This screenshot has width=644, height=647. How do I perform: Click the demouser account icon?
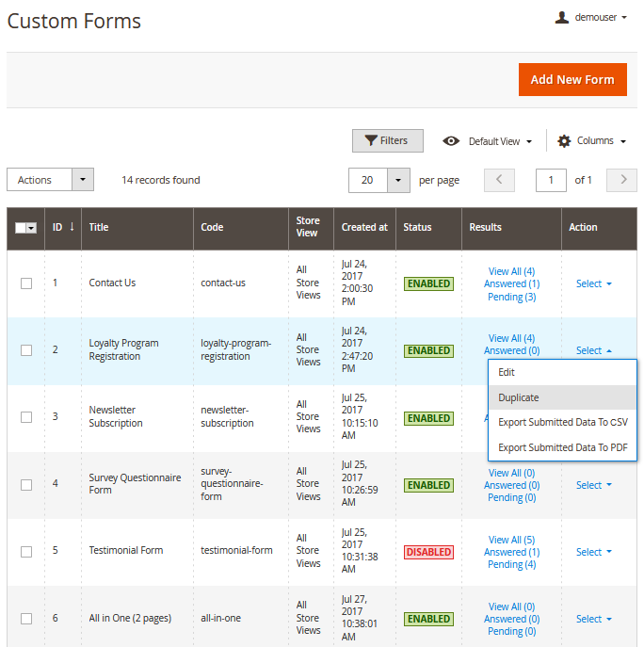[562, 17]
